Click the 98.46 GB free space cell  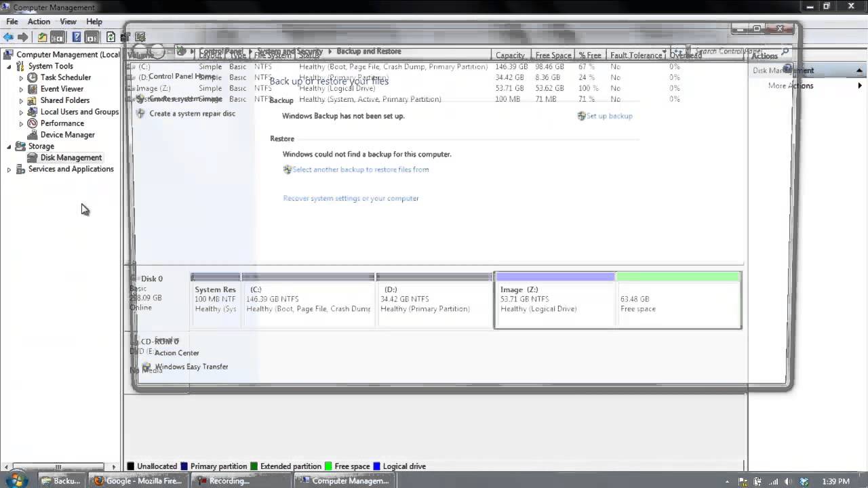549,67
